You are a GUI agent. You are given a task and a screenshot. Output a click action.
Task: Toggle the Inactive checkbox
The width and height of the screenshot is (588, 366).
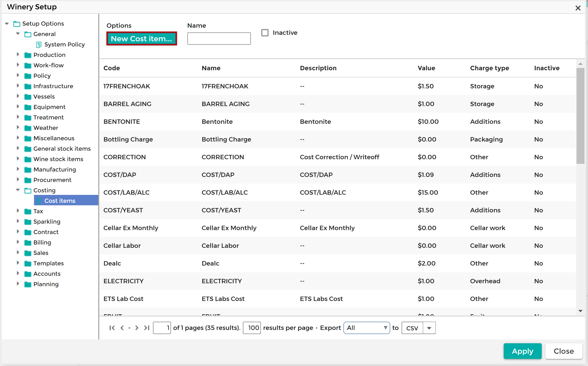click(265, 33)
